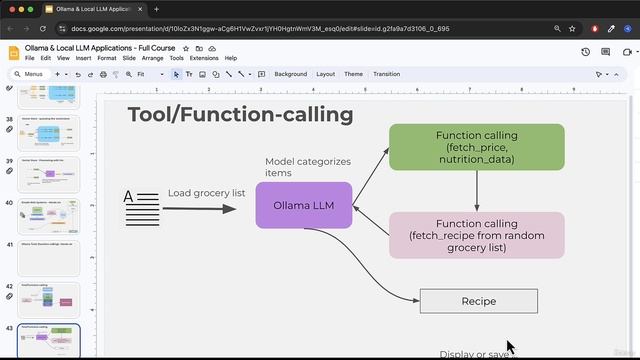Open the Edit menu

point(45,58)
